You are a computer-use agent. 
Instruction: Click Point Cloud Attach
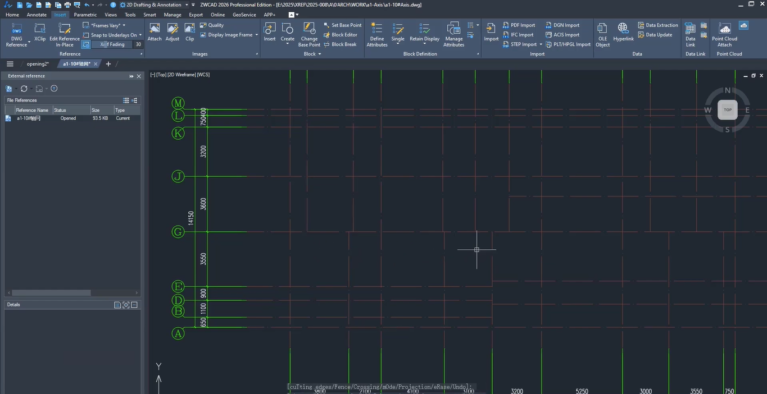click(x=724, y=34)
